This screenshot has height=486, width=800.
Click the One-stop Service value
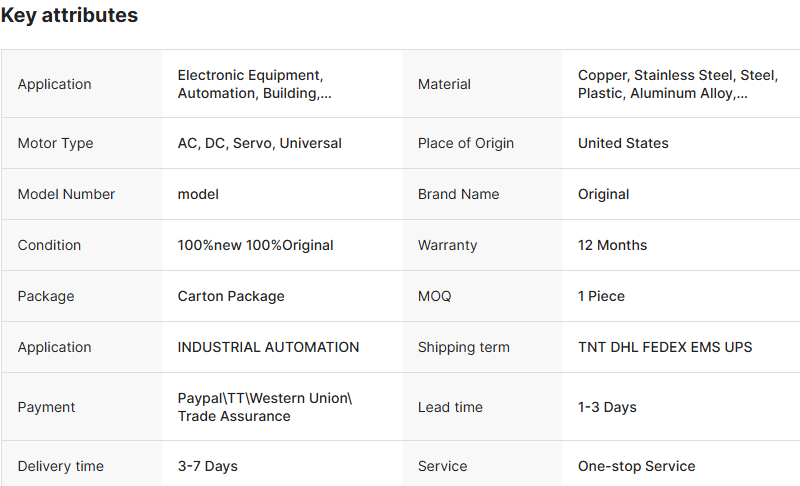pos(636,466)
